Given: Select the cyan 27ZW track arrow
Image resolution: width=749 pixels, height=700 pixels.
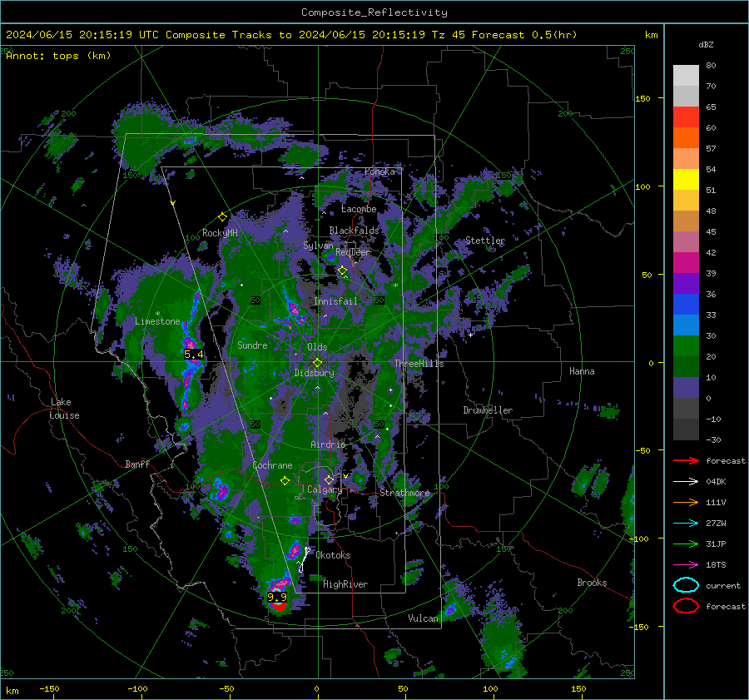Looking at the screenshot, I should pyautogui.click(x=686, y=524).
